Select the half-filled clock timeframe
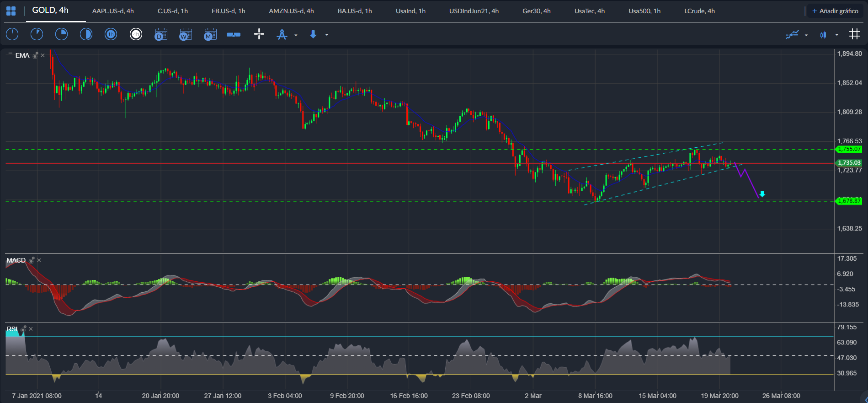This screenshot has width=868, height=403. (x=86, y=34)
